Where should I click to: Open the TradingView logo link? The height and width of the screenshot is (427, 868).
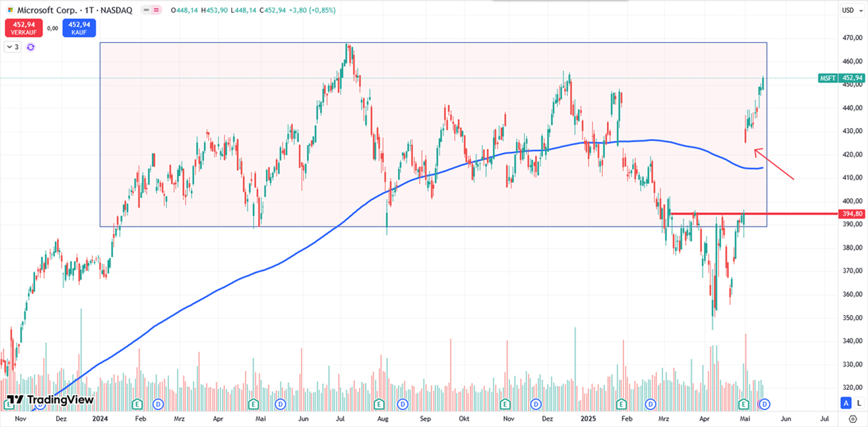49,400
